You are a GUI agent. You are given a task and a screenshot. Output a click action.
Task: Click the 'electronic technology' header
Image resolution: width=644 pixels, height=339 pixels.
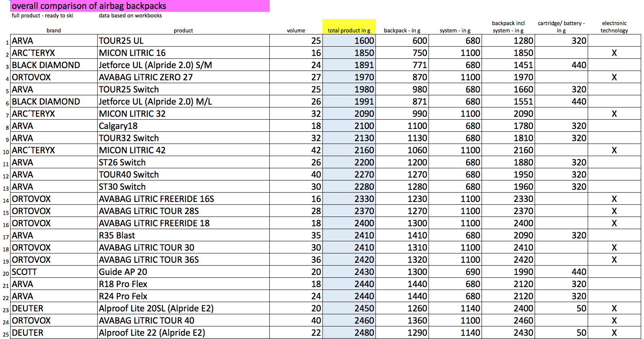614,27
